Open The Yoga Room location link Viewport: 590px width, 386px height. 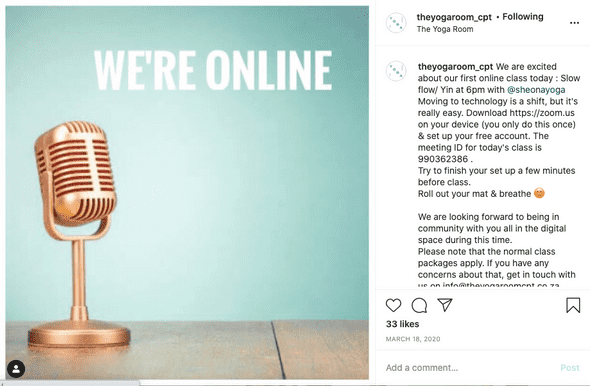coord(445,29)
